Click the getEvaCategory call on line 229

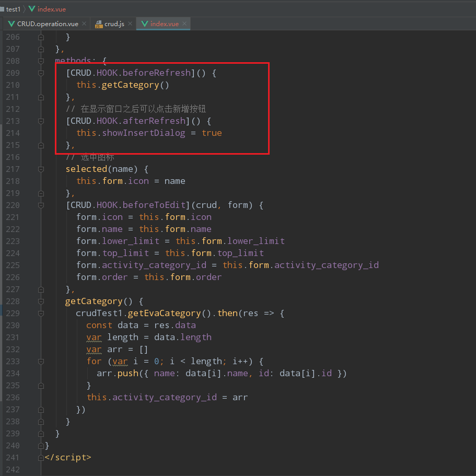pos(164,314)
